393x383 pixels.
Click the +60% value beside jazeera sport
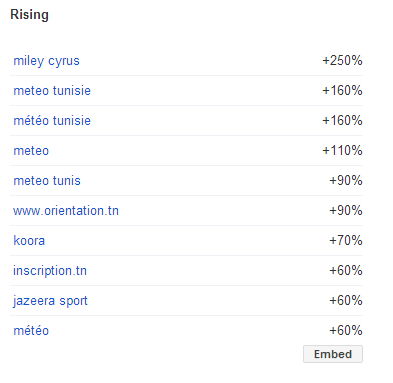coord(346,301)
